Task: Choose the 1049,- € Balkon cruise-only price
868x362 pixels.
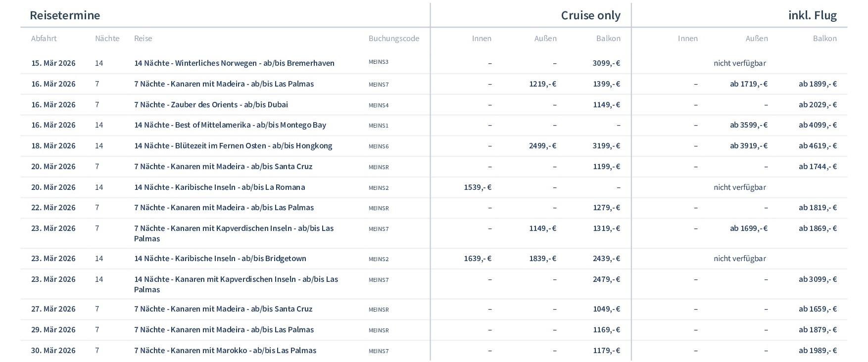Action: click(606, 309)
